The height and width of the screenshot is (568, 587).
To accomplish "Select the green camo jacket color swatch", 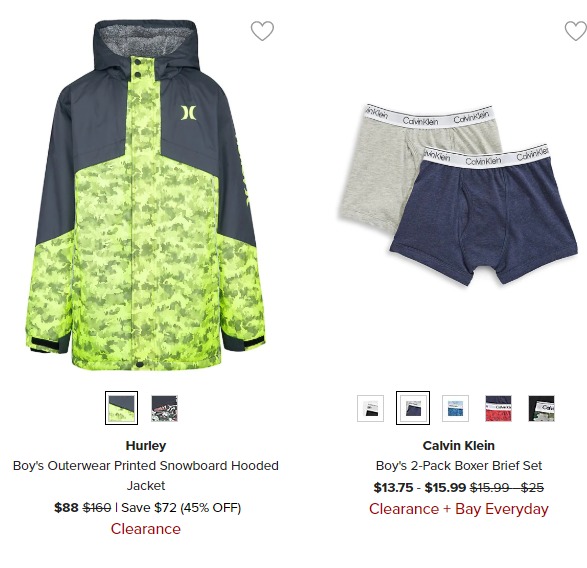I will [x=121, y=408].
